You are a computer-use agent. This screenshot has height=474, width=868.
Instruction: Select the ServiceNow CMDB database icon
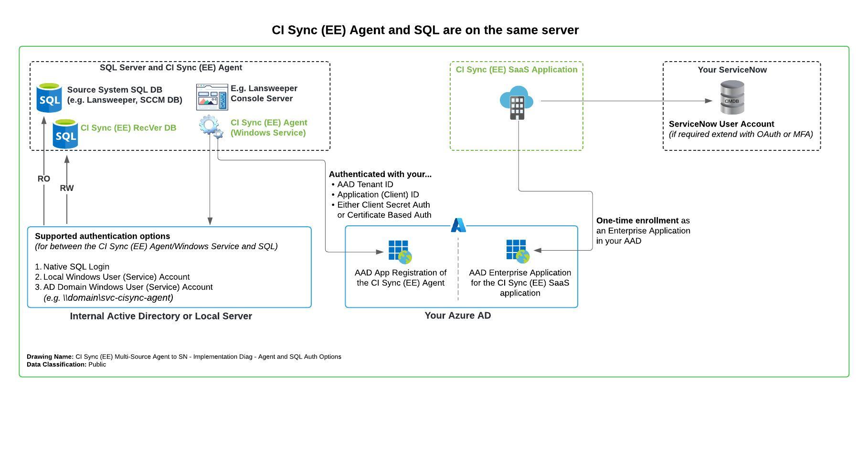pos(732,97)
